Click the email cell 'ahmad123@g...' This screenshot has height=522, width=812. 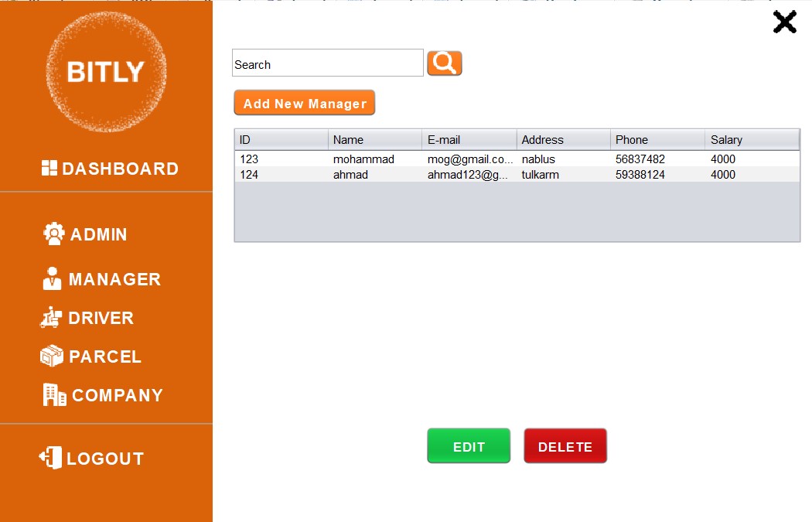pos(468,175)
